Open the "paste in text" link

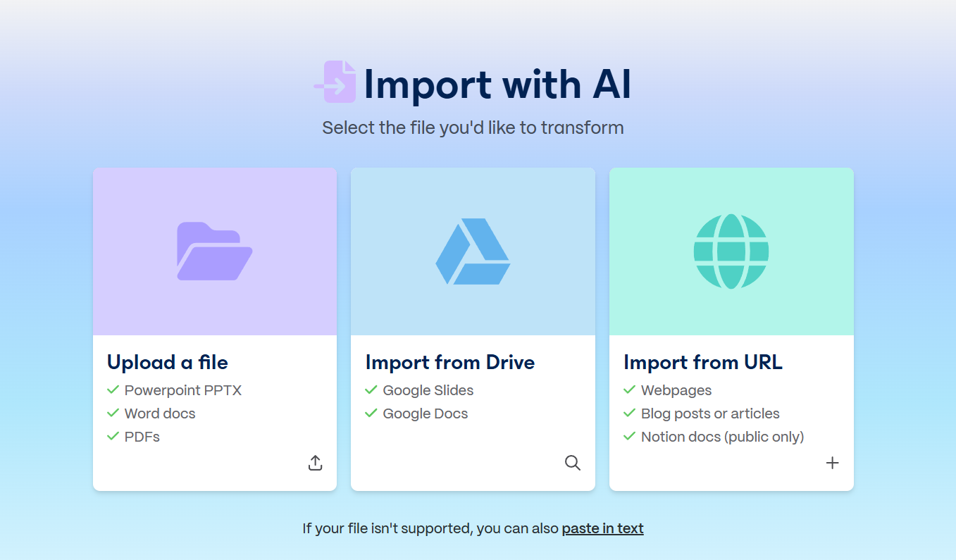602,528
